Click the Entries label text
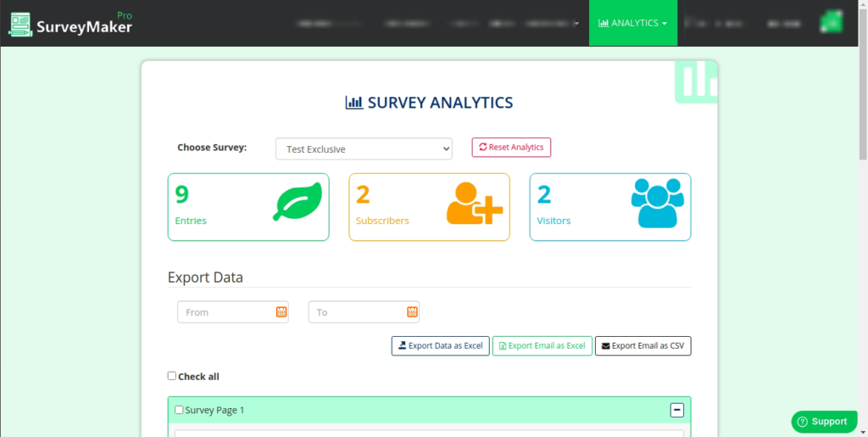Viewport: 868px width, 437px height. 191,221
